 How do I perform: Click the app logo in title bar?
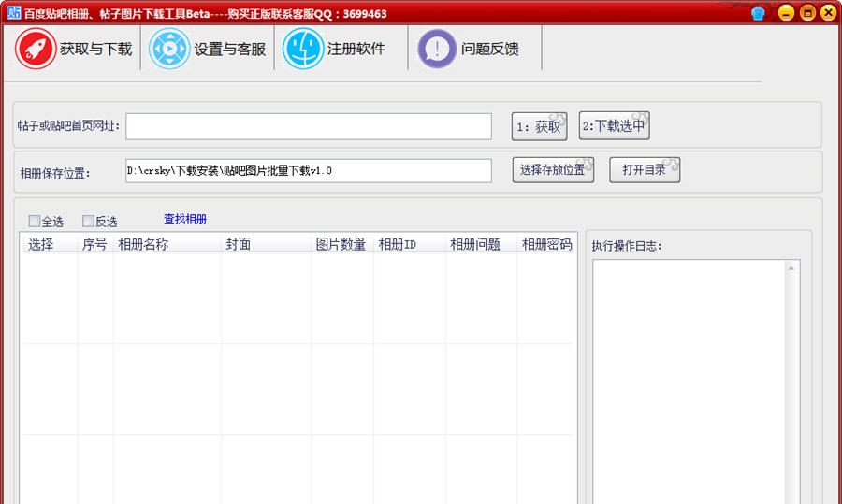pyautogui.click(x=14, y=12)
